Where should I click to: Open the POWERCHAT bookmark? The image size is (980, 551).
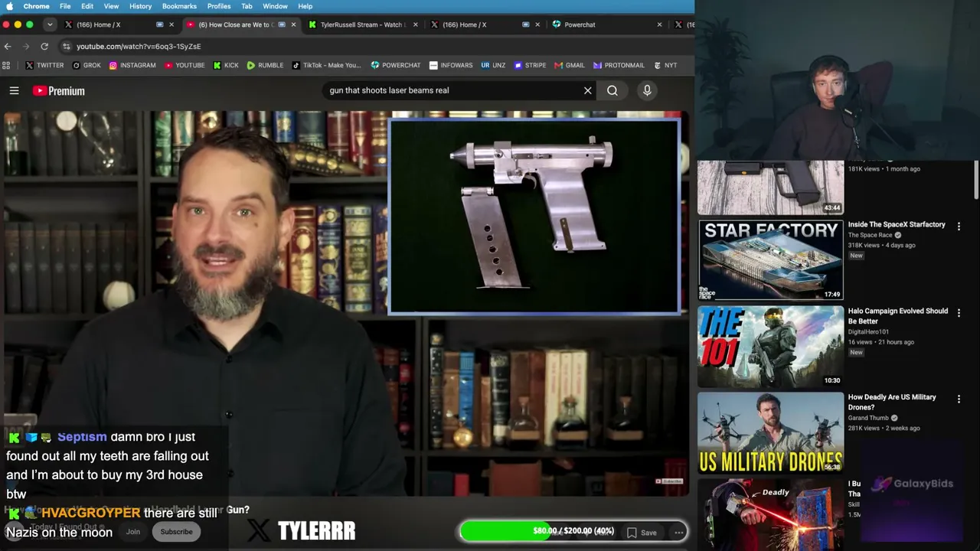tap(396, 65)
